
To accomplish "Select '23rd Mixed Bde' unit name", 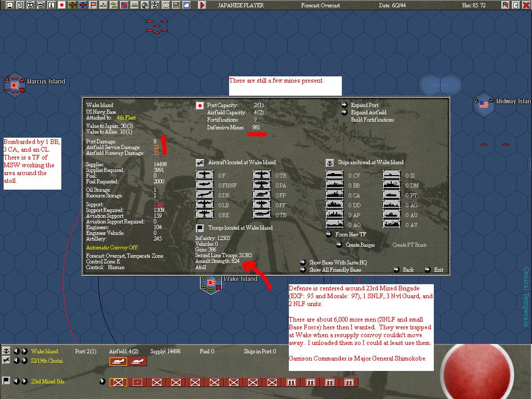I will 47,381.
